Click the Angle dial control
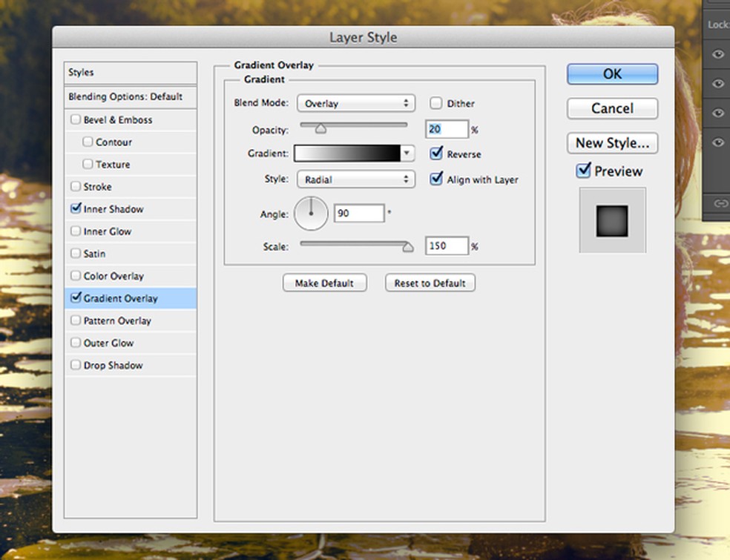 click(311, 214)
